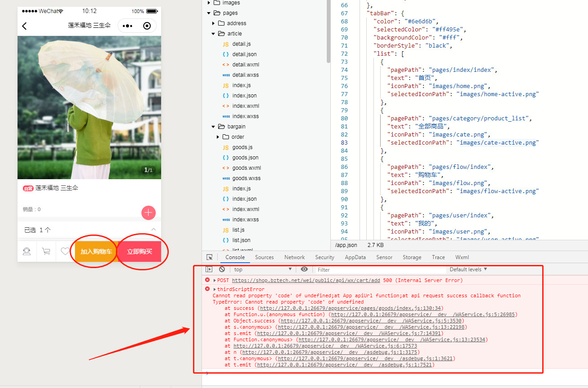Screen dimensions: 588x388
Task: Activate the inspect element picker icon
Action: pos(210,257)
